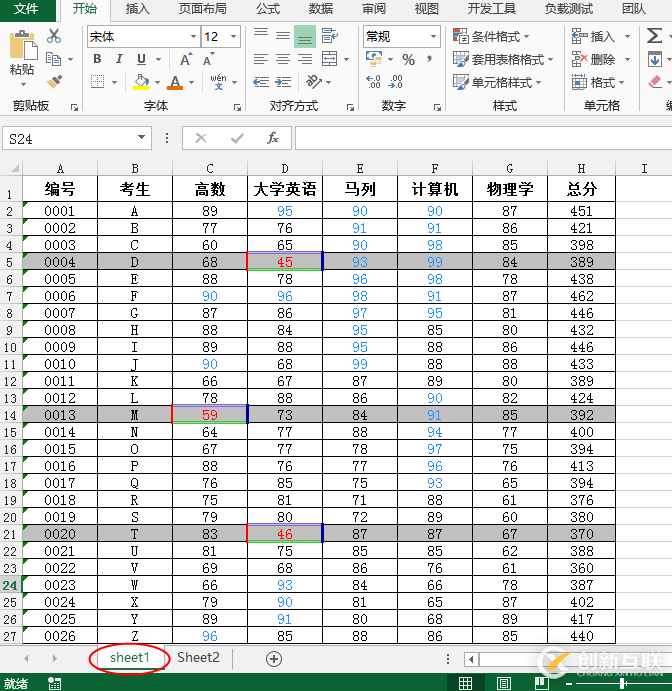Toggle Italic formatting
The width and height of the screenshot is (672, 691).
[x=119, y=59]
